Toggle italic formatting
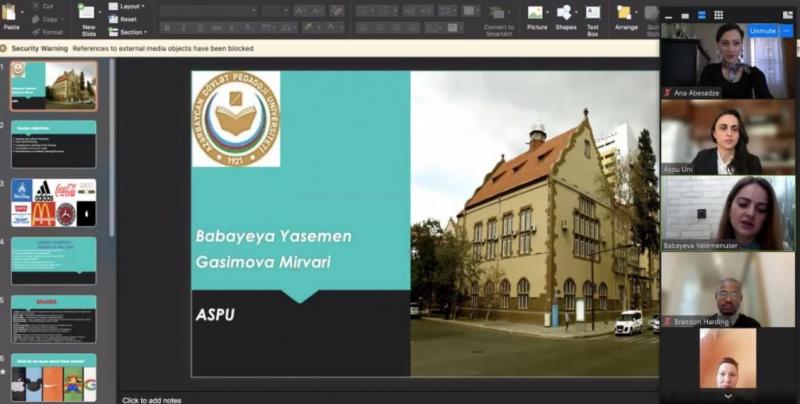 (183, 28)
